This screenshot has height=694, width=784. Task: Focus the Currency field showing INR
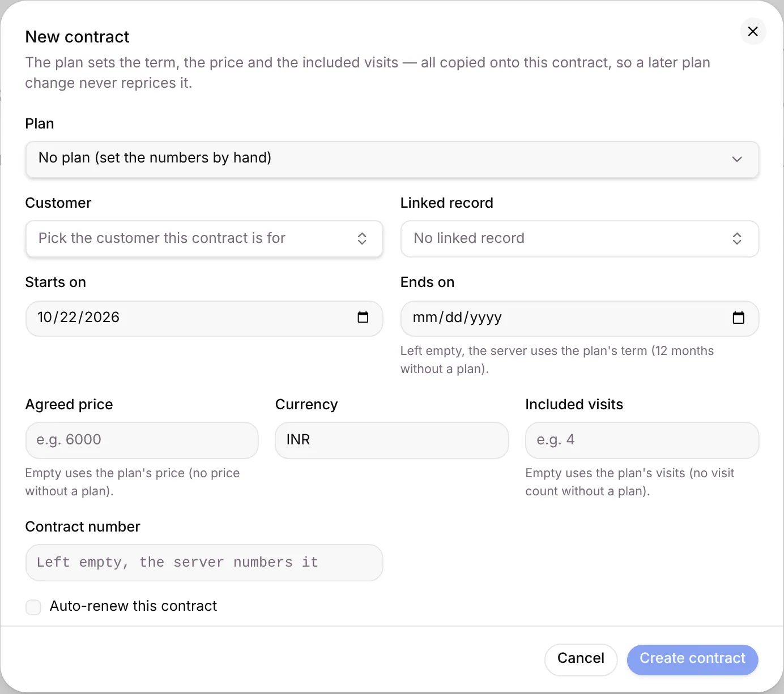(392, 440)
